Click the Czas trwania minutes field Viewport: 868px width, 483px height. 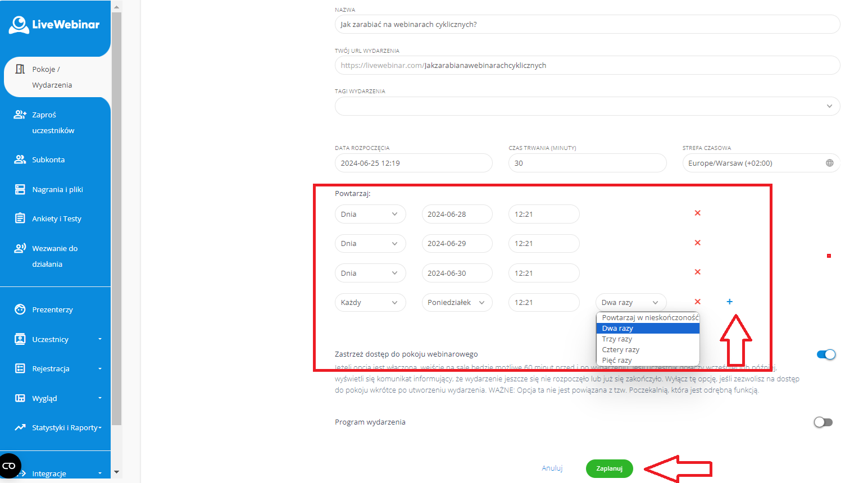coord(587,163)
